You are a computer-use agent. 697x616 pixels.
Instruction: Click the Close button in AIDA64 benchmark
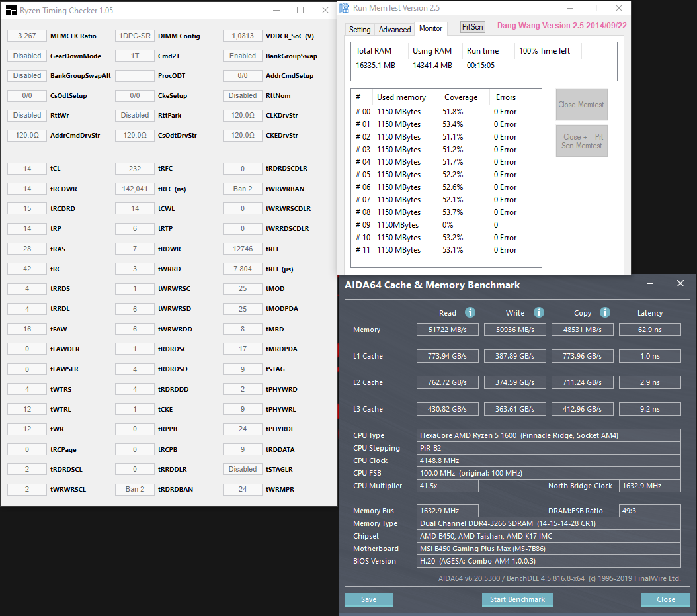click(x=665, y=599)
